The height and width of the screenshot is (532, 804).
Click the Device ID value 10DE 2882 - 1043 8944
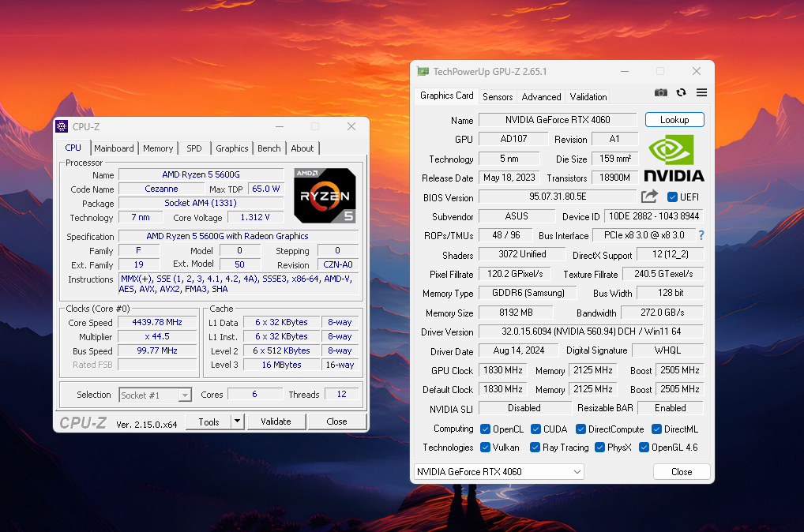coord(654,216)
